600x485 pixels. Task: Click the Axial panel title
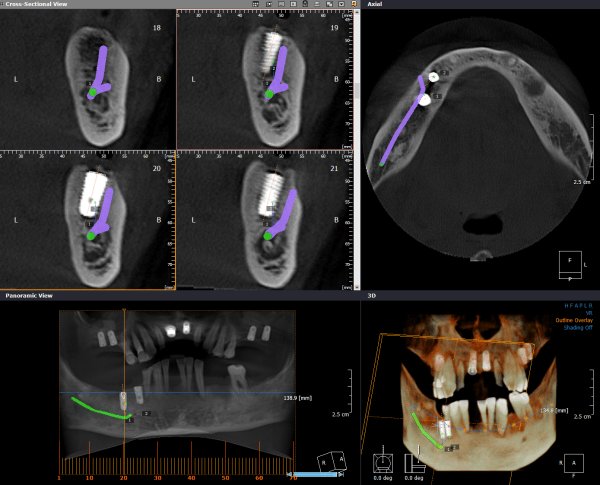(x=374, y=4)
